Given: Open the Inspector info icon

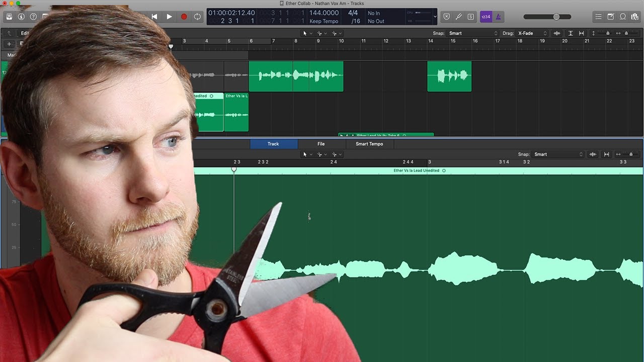Looking at the screenshot, I should [21, 17].
